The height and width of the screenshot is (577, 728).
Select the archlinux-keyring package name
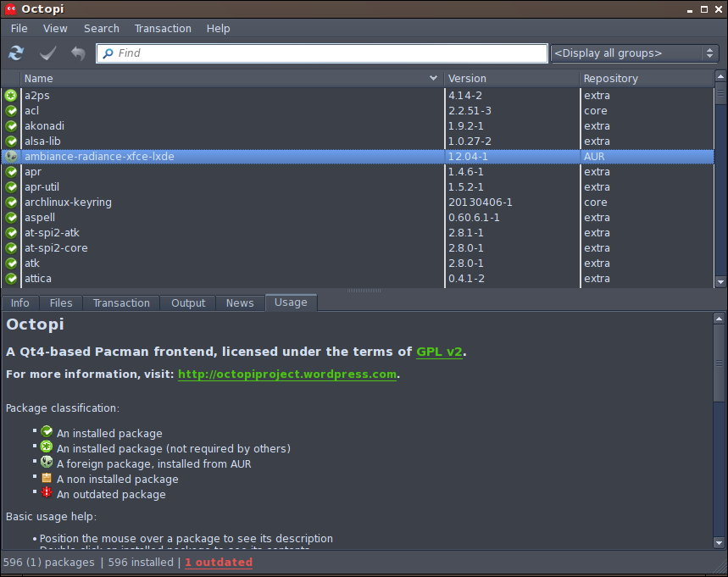(69, 203)
